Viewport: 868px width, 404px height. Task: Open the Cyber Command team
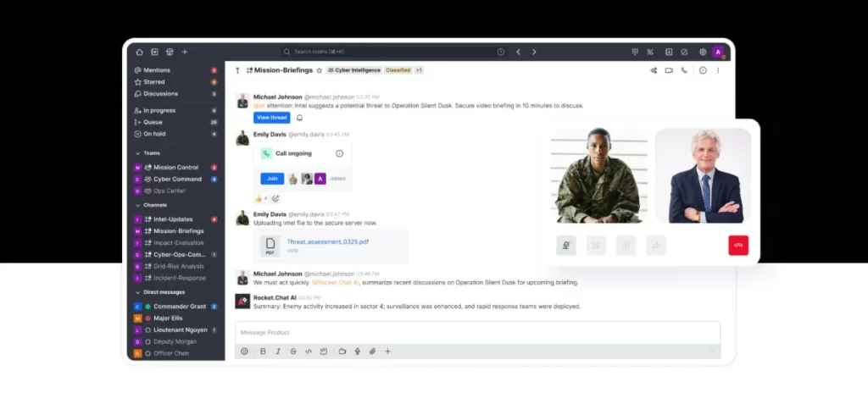[175, 180]
